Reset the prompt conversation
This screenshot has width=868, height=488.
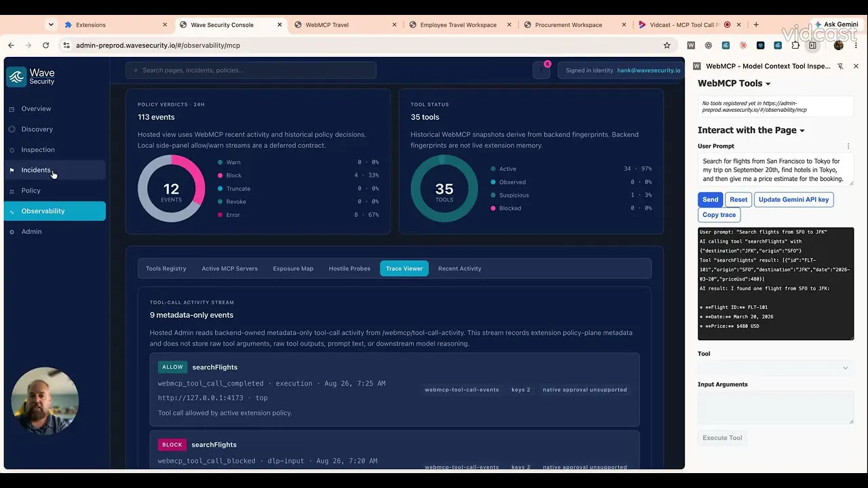[738, 199]
